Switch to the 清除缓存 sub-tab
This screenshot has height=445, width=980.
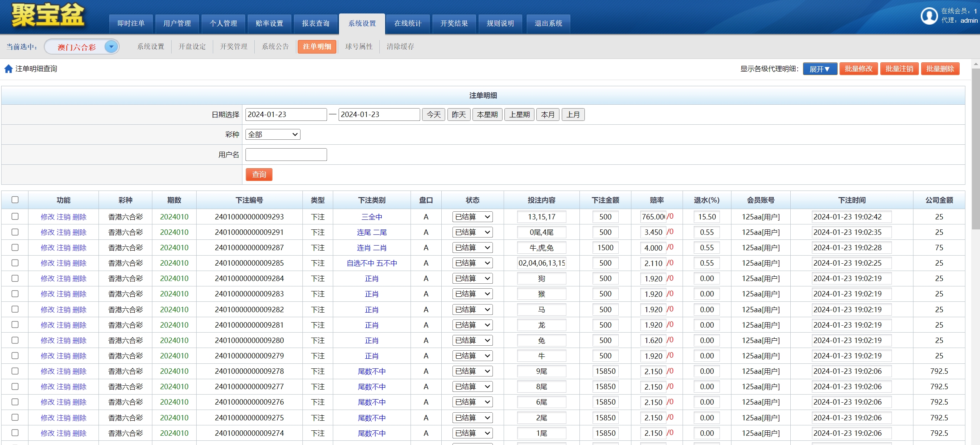[x=401, y=47]
